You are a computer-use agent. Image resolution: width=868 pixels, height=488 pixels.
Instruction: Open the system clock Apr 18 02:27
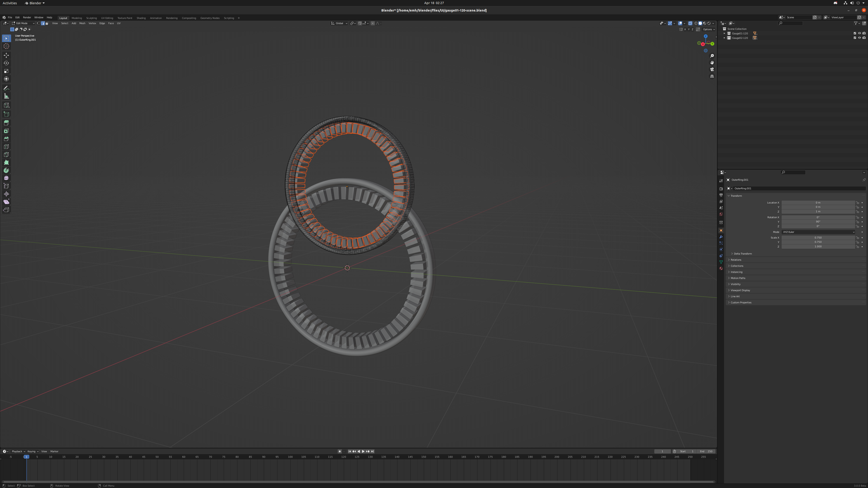[x=434, y=3]
